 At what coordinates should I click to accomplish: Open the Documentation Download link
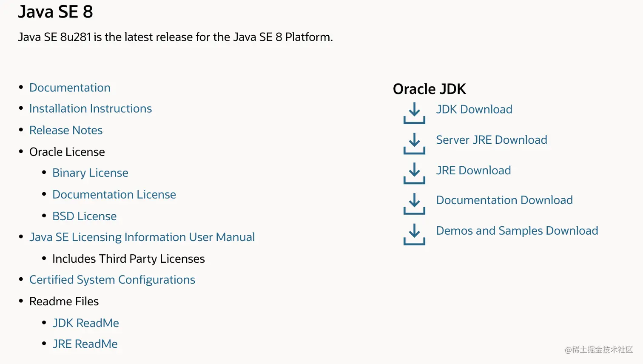pos(504,200)
